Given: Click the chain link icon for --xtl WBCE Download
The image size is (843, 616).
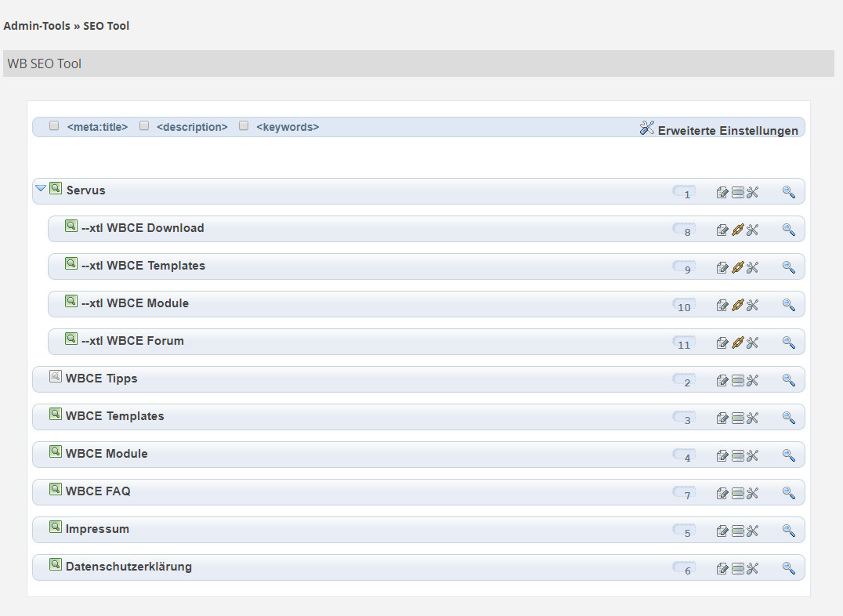Looking at the screenshot, I should pyautogui.click(x=738, y=230).
